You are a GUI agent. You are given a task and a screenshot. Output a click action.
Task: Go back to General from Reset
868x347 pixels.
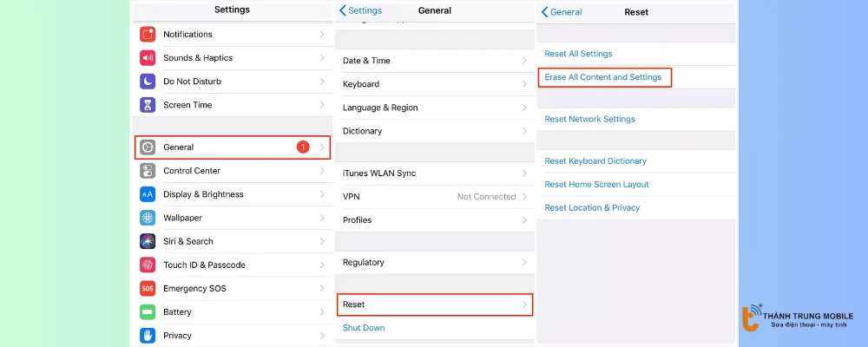click(562, 12)
